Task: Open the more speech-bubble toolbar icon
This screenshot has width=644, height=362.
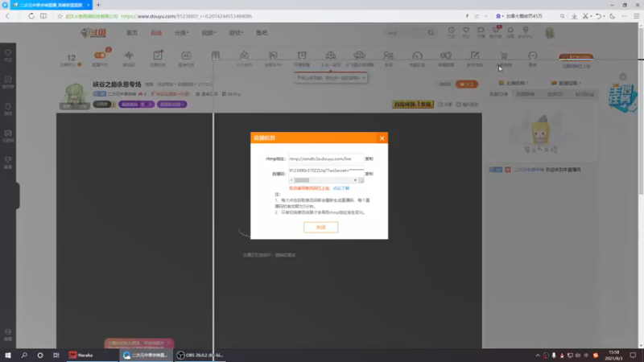Action: (533, 56)
